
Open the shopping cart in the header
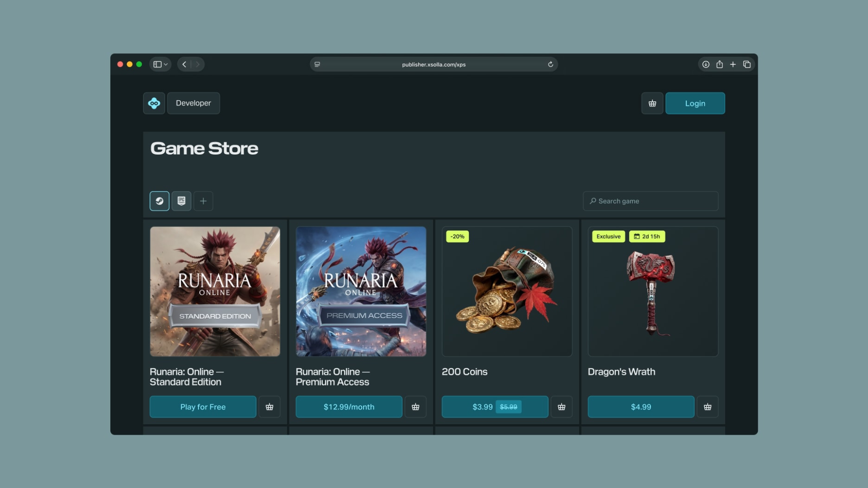tap(652, 103)
